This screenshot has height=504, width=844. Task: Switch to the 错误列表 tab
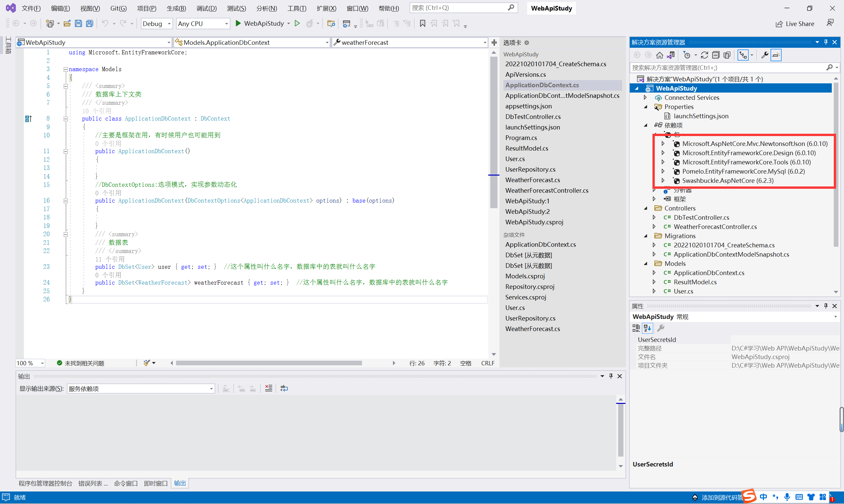click(92, 483)
